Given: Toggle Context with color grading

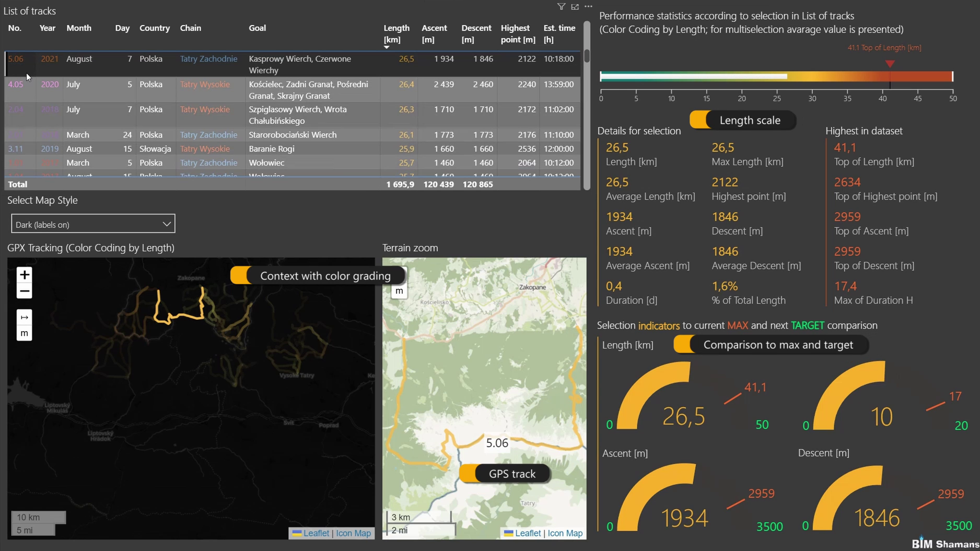Looking at the screenshot, I should [x=242, y=275].
